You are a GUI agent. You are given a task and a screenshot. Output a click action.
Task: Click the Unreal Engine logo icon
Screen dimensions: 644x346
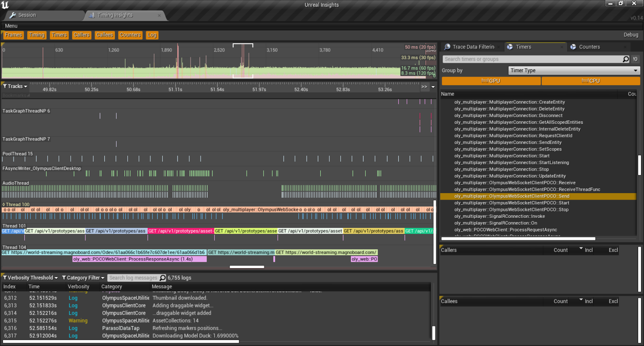5,5
